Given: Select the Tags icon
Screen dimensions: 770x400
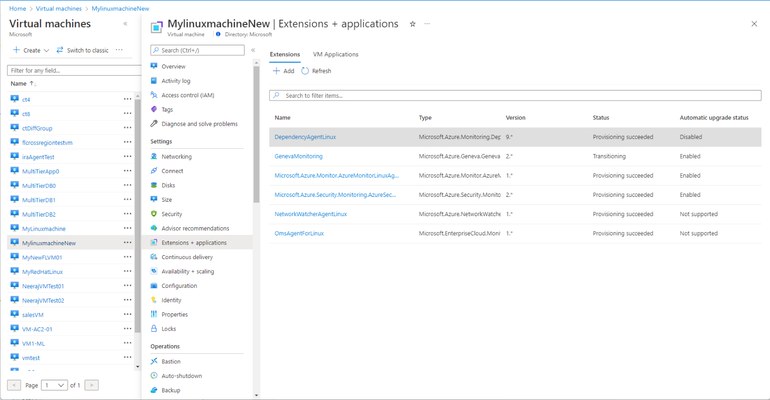Looking at the screenshot, I should pyautogui.click(x=154, y=109).
